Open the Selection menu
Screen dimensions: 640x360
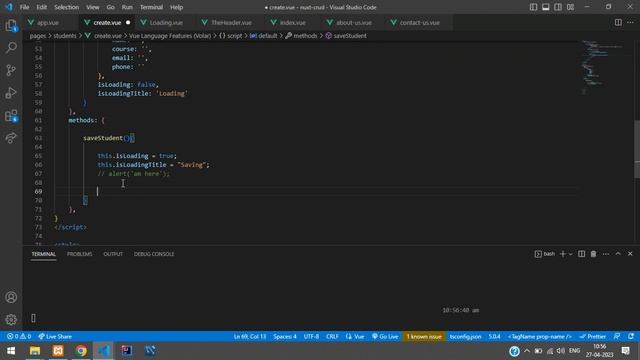[x=67, y=7]
